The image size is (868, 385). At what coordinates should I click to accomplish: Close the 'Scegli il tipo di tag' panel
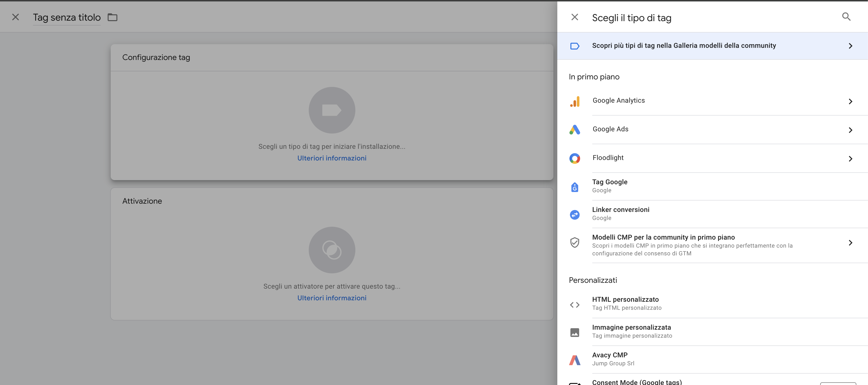click(575, 17)
